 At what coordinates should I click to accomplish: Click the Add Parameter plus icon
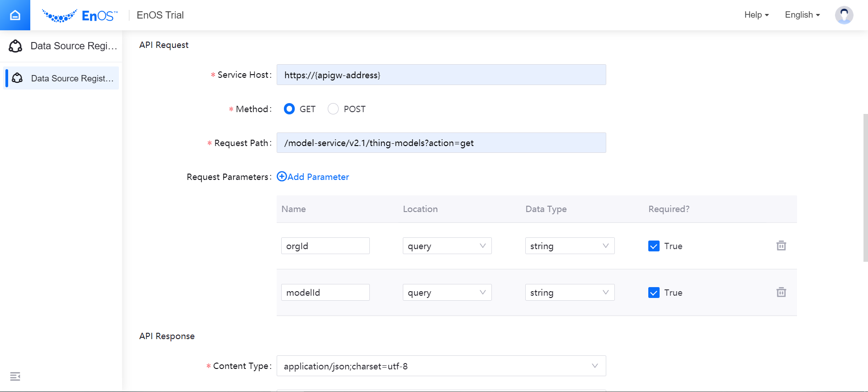(x=282, y=177)
